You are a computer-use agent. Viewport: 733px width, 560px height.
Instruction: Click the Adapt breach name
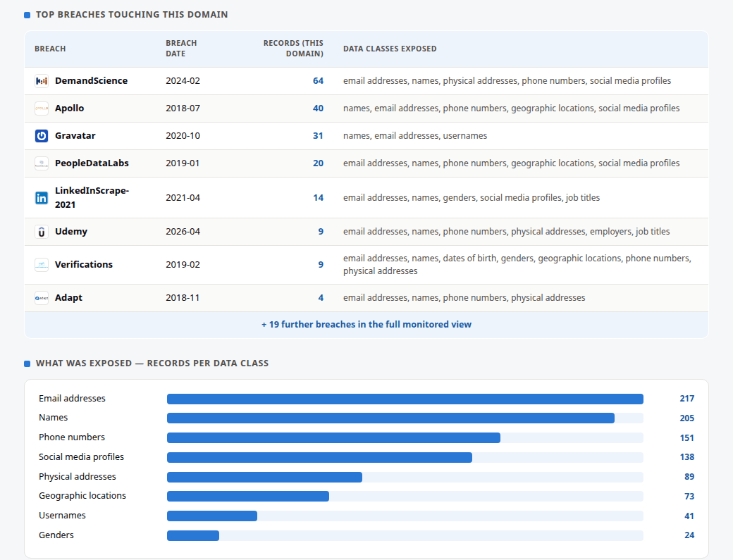(x=68, y=297)
